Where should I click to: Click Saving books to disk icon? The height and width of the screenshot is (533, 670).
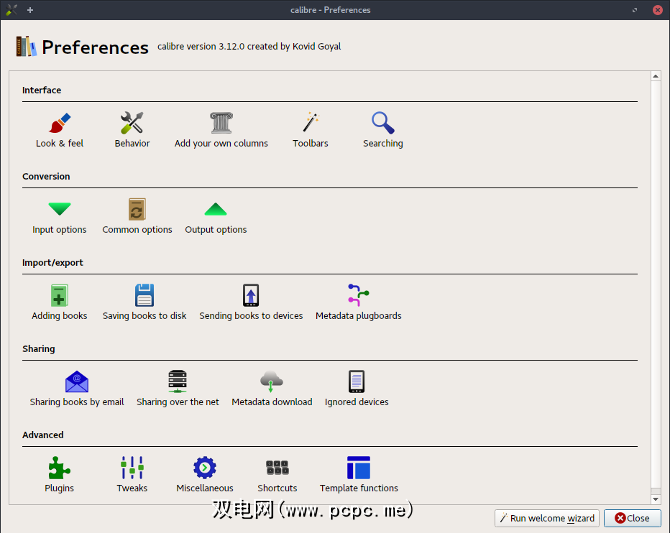[x=144, y=296]
